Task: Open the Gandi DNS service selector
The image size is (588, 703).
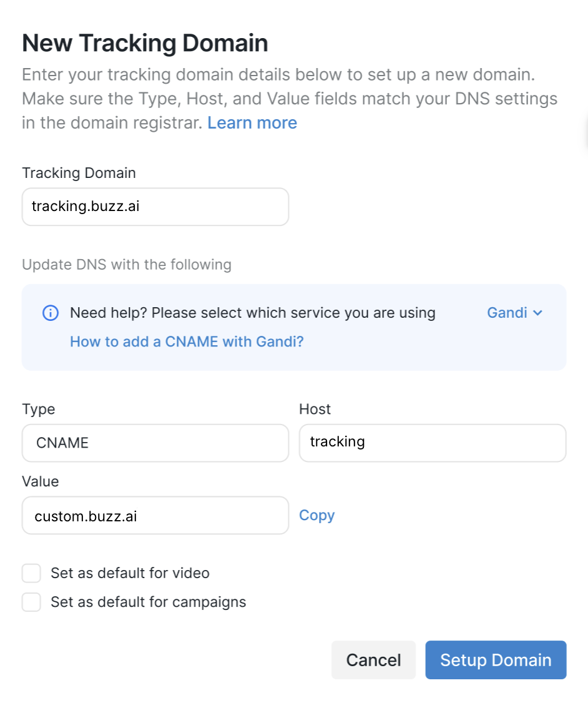Action: pos(507,313)
